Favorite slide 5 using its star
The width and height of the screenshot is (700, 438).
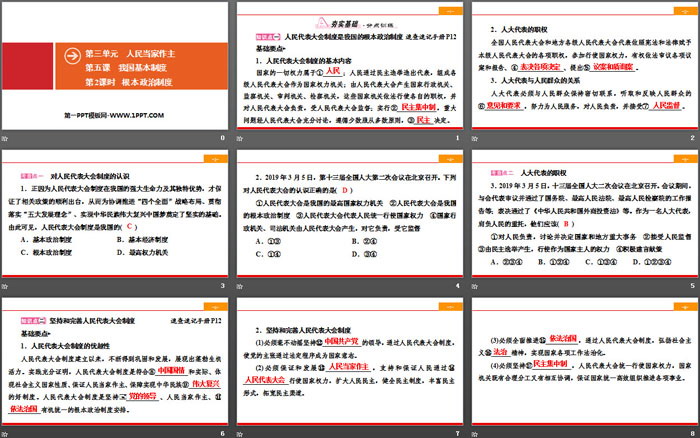pyautogui.click(x=475, y=286)
